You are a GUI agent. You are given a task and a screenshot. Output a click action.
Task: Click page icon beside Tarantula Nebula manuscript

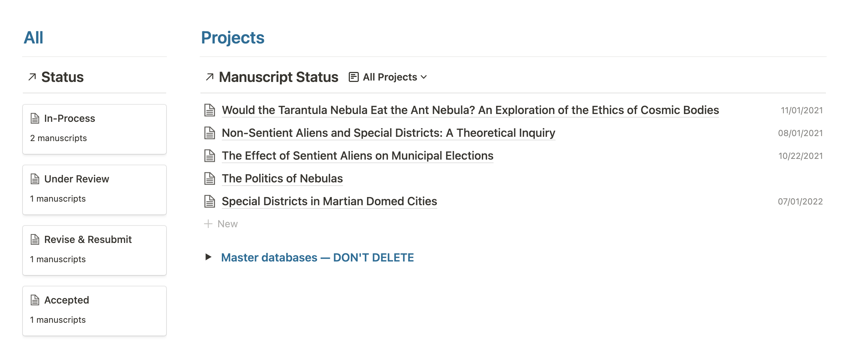pos(210,110)
